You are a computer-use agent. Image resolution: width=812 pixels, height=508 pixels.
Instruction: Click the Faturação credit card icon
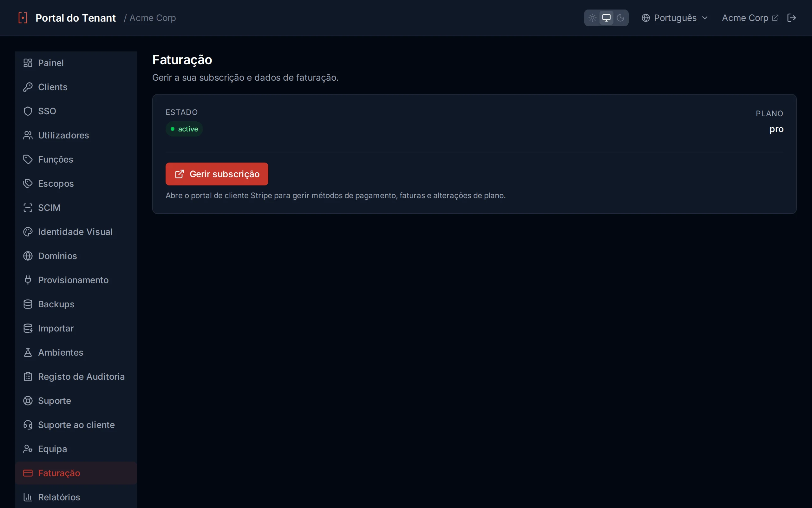(28, 473)
